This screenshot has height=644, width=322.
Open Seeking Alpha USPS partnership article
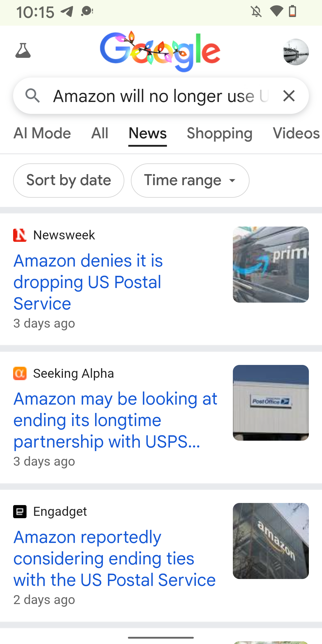pyautogui.click(x=115, y=420)
